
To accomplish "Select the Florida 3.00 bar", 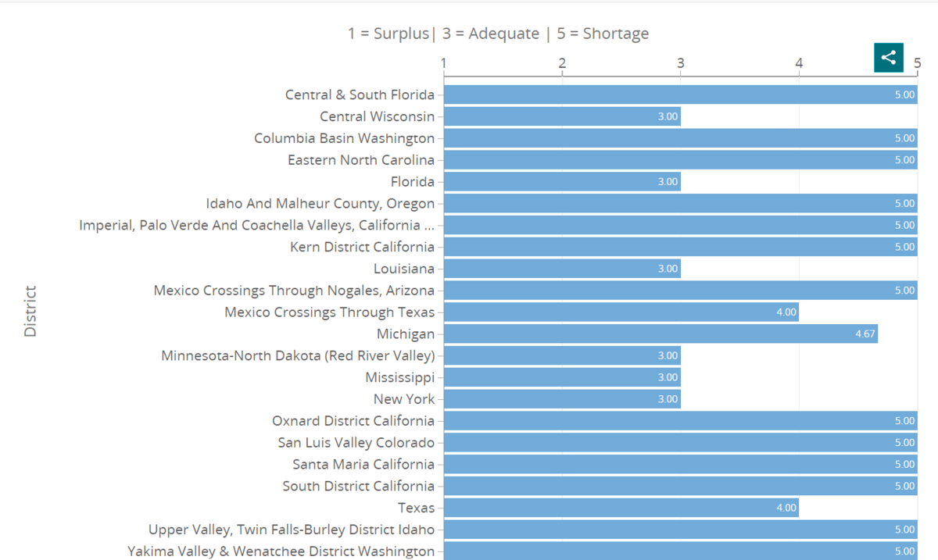I will [x=562, y=182].
